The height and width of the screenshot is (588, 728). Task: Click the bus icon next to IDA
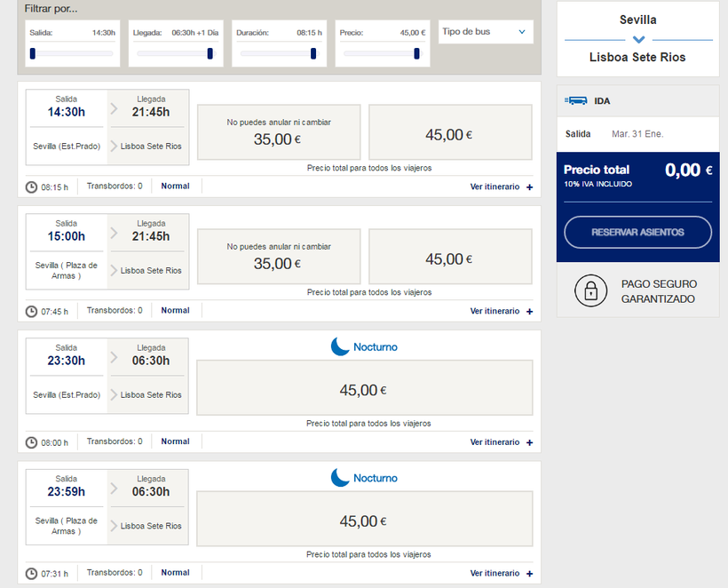[x=577, y=101]
